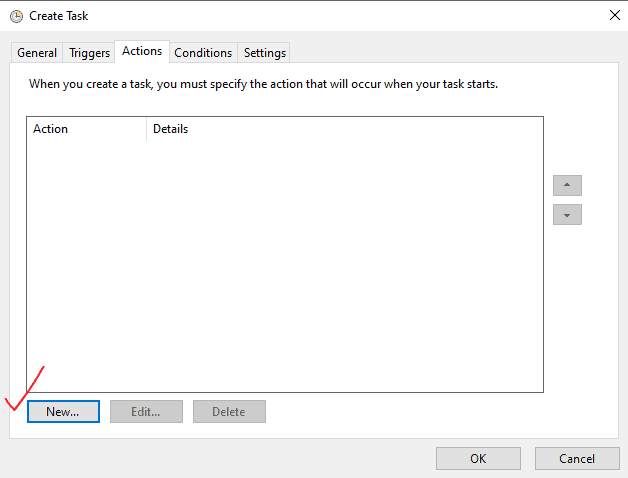Cancel the Create Task dialog
Viewport: 628px width, 478px height.
(x=577, y=458)
